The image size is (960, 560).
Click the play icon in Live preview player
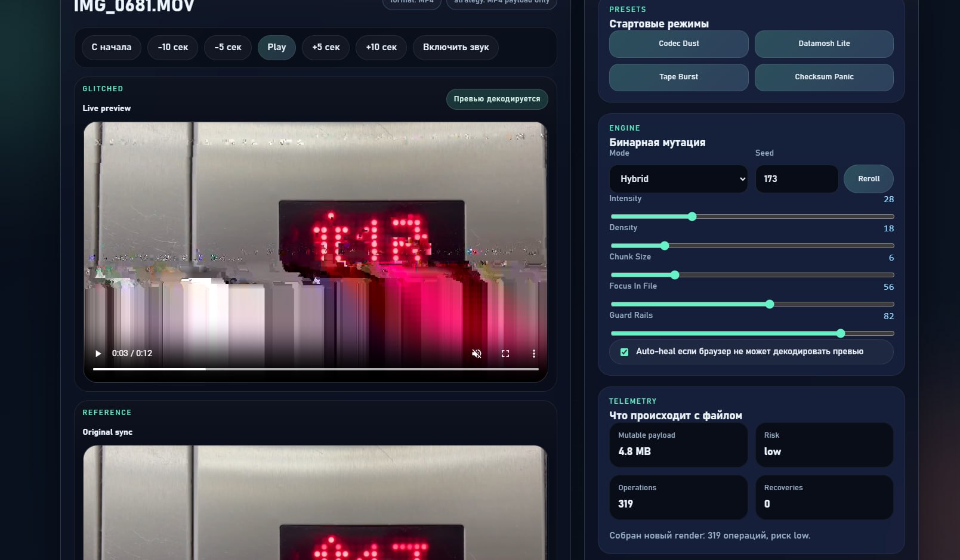[x=98, y=354]
